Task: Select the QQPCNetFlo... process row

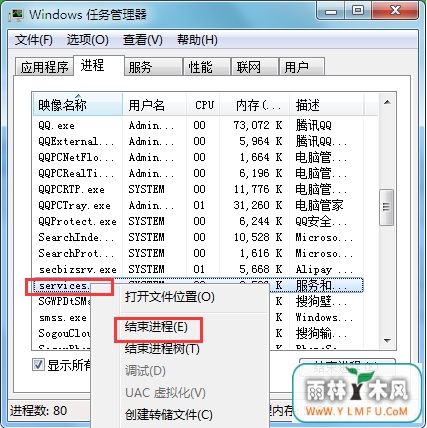Action: (x=198, y=157)
